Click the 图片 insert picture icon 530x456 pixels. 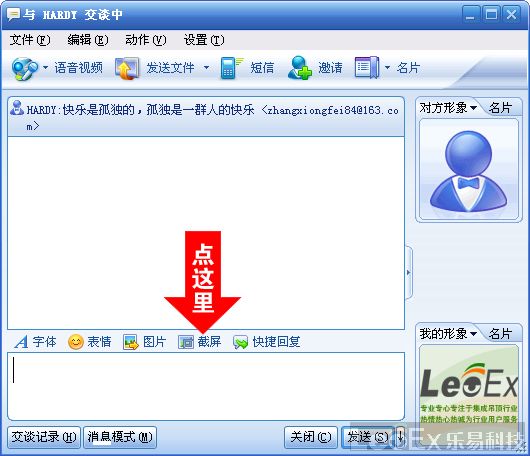point(144,342)
